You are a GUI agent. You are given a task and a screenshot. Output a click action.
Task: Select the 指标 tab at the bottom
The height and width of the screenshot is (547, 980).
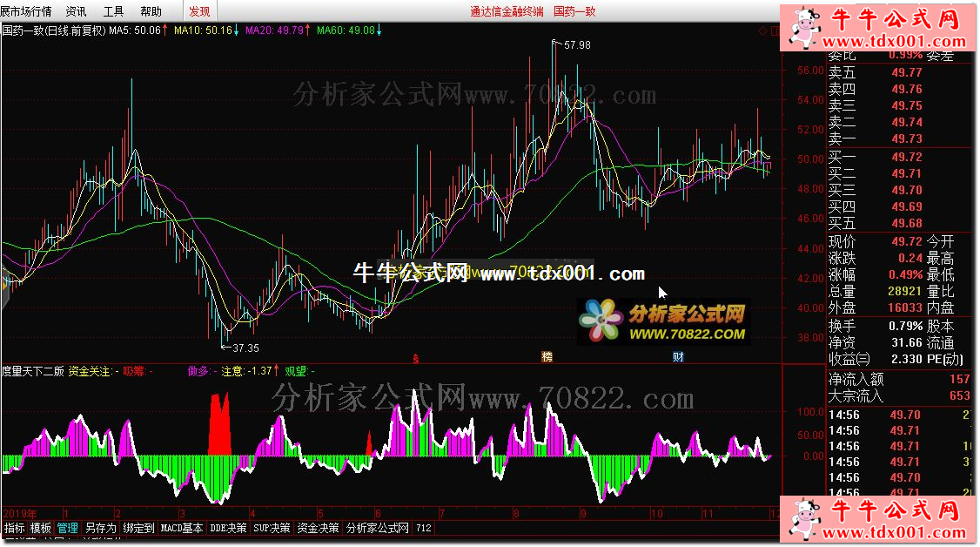tap(15, 528)
